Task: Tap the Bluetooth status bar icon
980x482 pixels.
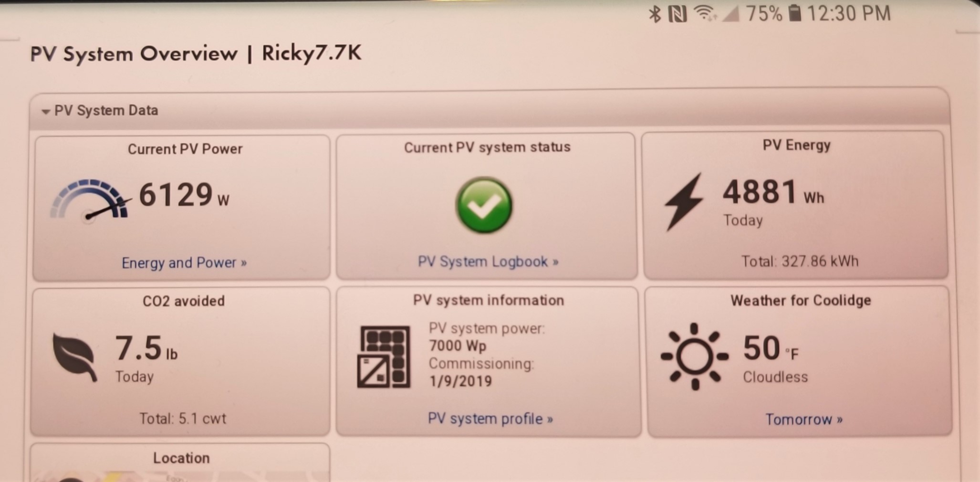Action: 655,14
